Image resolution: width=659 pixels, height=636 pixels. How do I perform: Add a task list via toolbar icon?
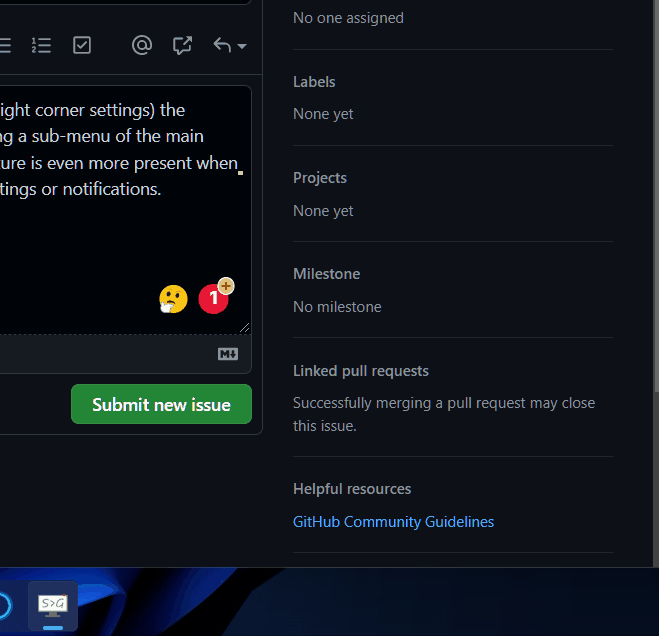click(82, 45)
